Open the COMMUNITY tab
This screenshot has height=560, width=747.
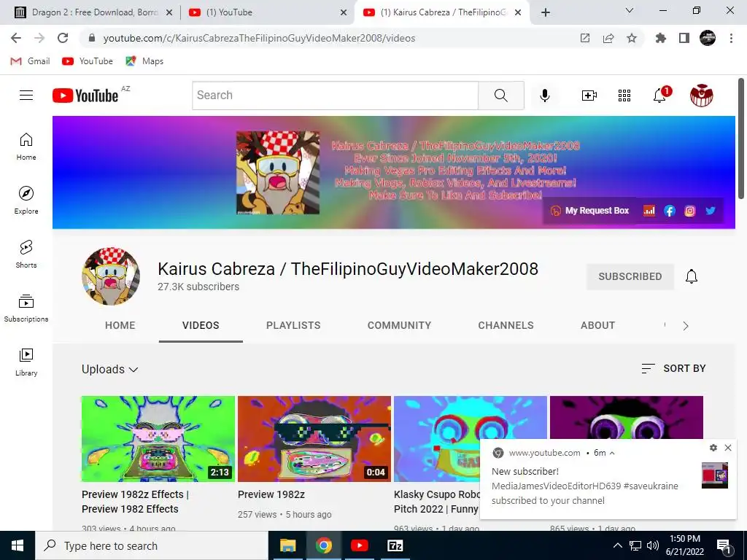click(x=399, y=325)
